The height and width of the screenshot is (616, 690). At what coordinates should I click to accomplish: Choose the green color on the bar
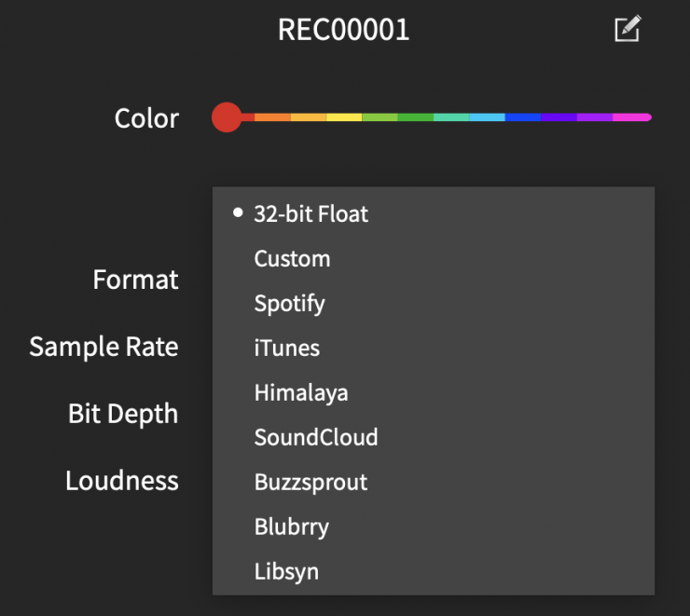415,118
